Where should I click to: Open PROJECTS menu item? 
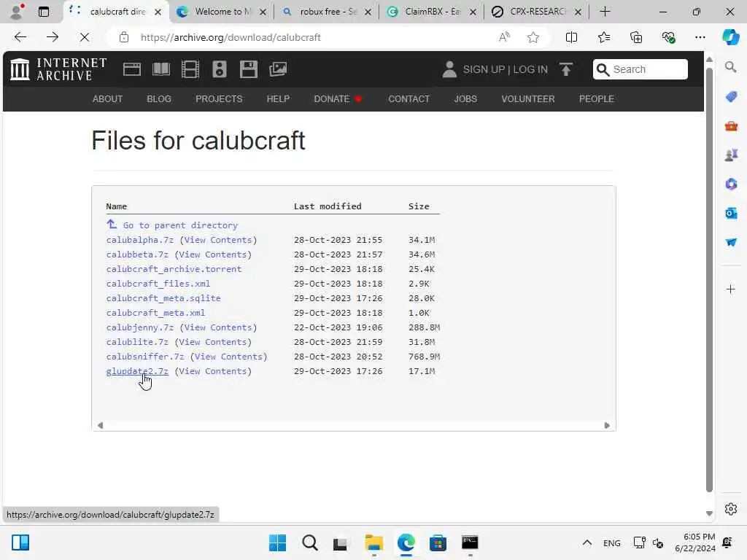[219, 99]
